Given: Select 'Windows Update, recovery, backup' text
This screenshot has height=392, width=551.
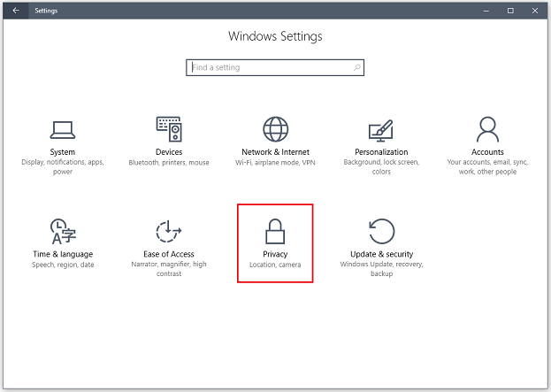Looking at the screenshot, I should pyautogui.click(x=381, y=269).
